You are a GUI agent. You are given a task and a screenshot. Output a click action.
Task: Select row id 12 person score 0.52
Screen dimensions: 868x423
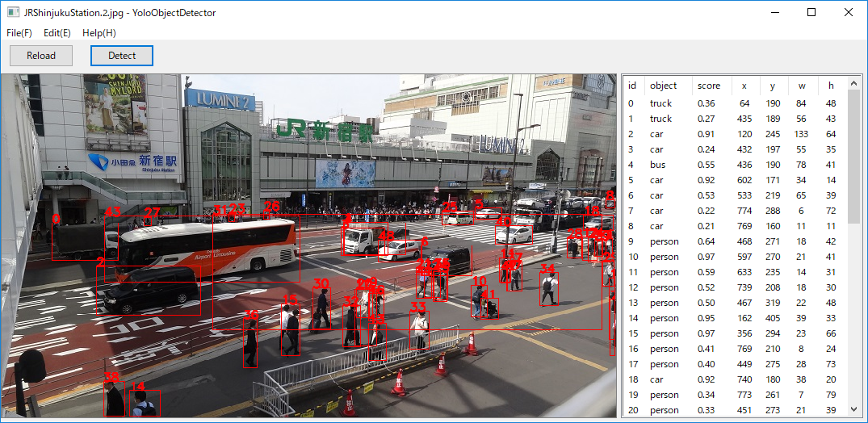pyautogui.click(x=736, y=287)
